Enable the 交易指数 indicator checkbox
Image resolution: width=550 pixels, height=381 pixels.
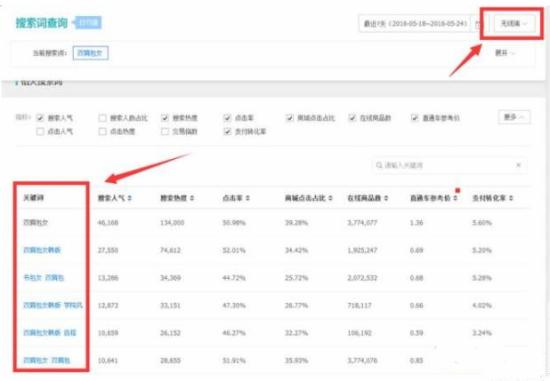coord(165,132)
